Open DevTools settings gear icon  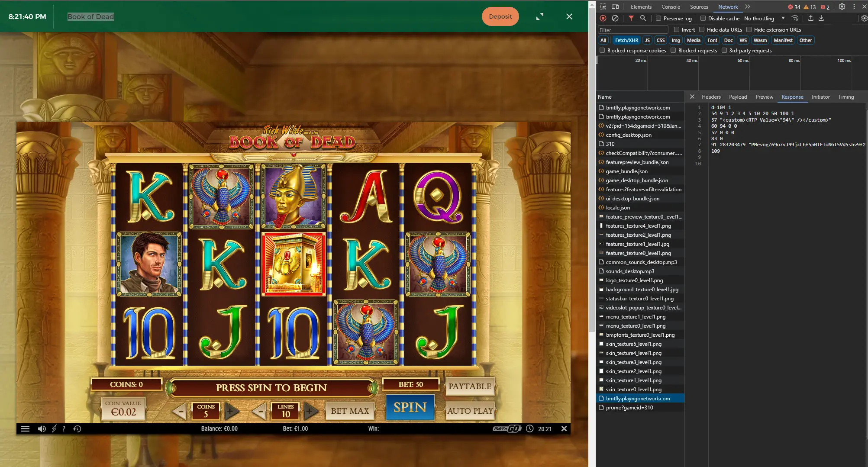(842, 6)
